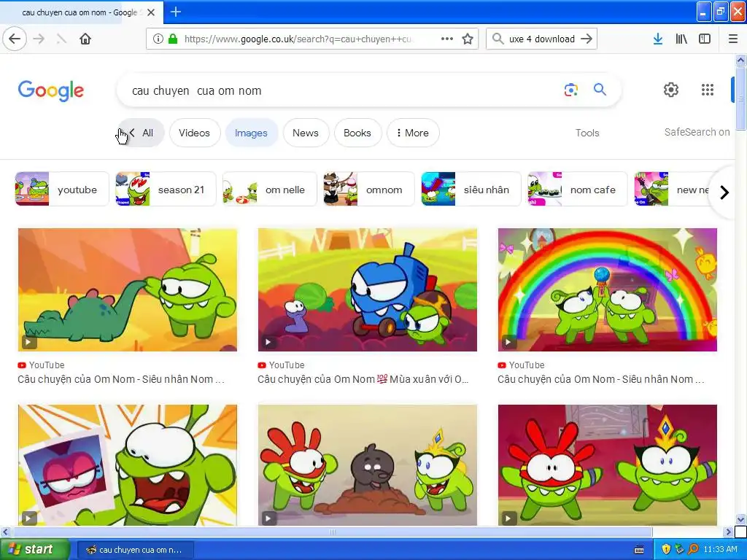Open 'Câu chuyện của Om Nom 💯 Mùa xuân' link
The image size is (747, 560).
click(363, 379)
